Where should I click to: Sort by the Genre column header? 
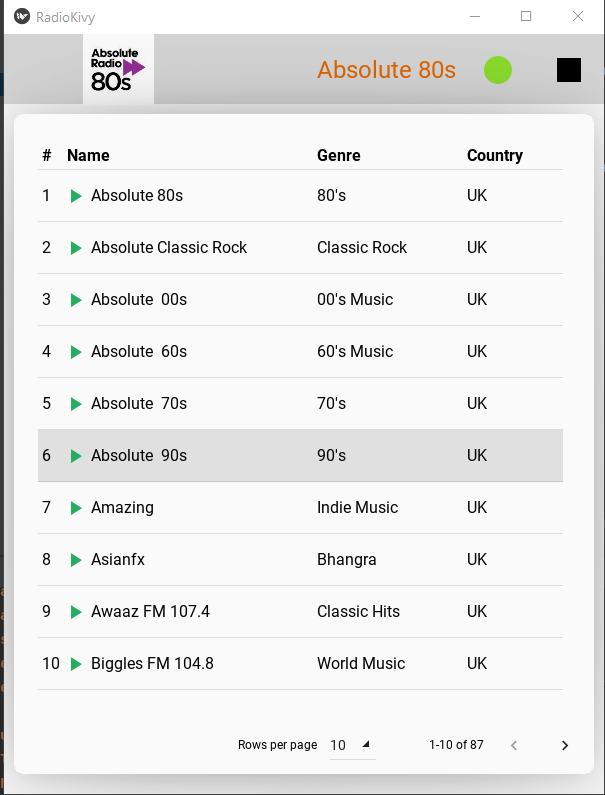tap(338, 155)
